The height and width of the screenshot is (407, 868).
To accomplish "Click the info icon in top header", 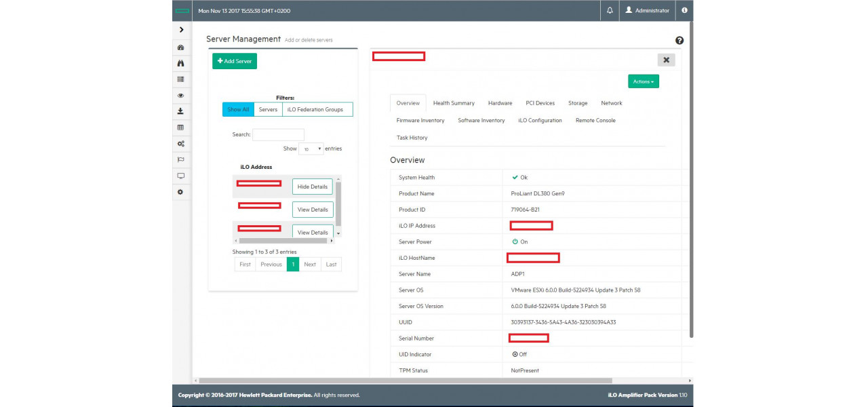I will 684,11.
